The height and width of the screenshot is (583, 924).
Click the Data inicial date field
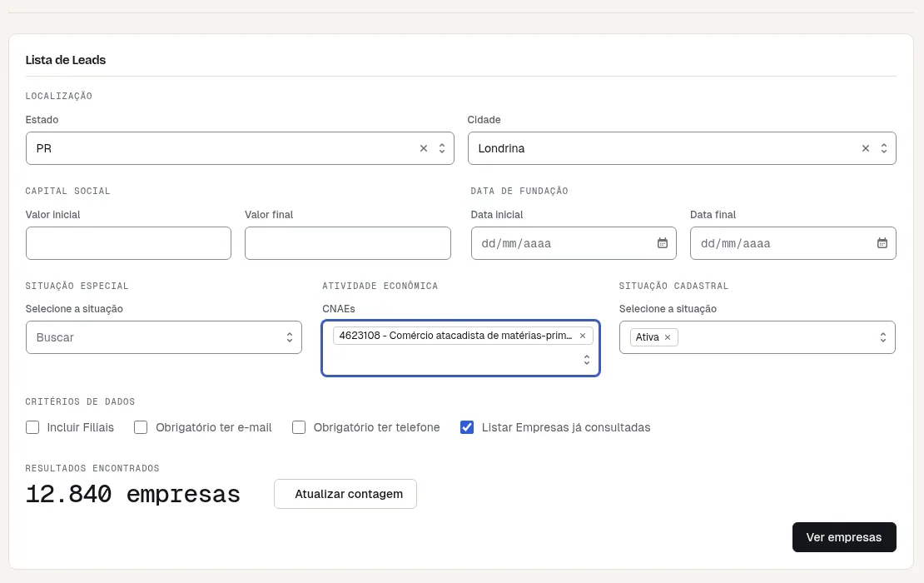[x=574, y=243]
